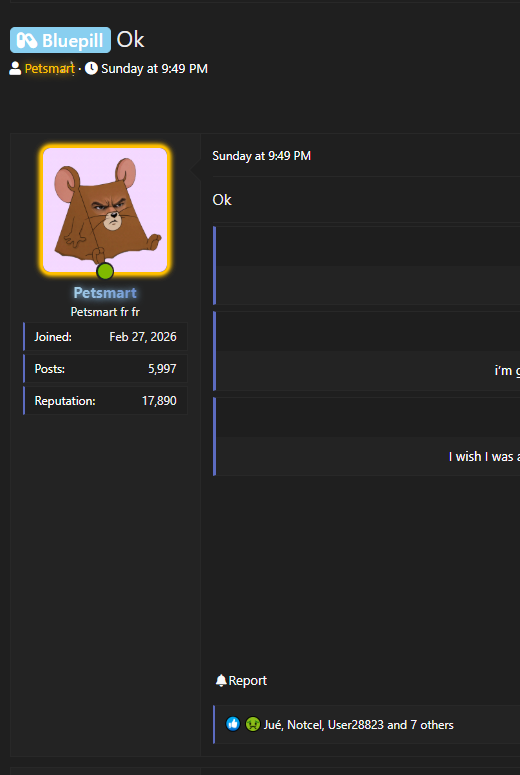This screenshot has height=775, width=520.
Task: Open Petsmart's mouse avatar image
Action: point(105,210)
